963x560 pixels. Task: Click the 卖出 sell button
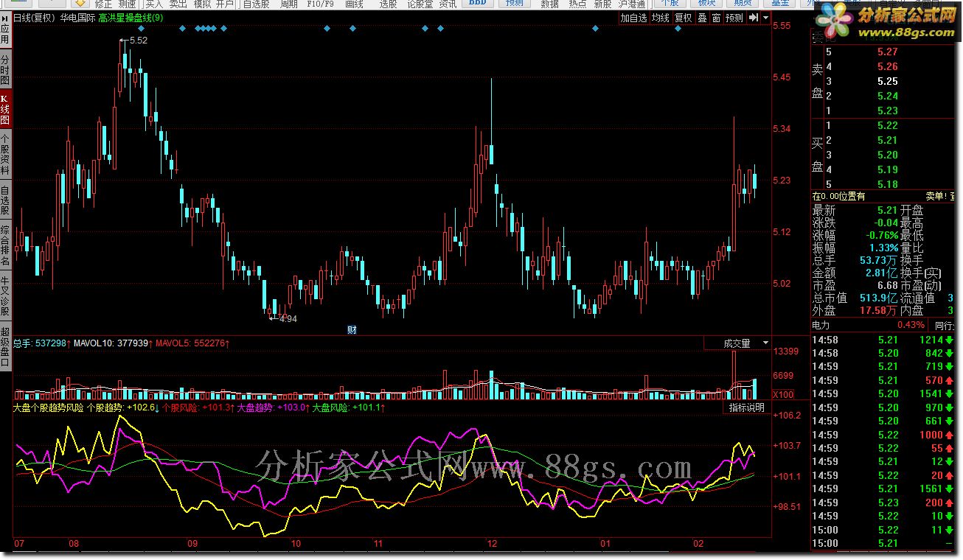[178, 4]
